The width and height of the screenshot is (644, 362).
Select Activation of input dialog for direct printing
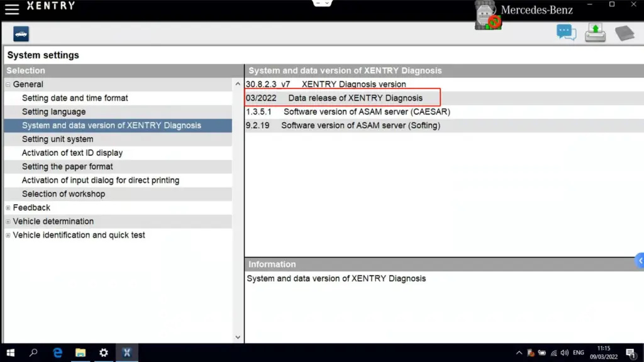118,180
